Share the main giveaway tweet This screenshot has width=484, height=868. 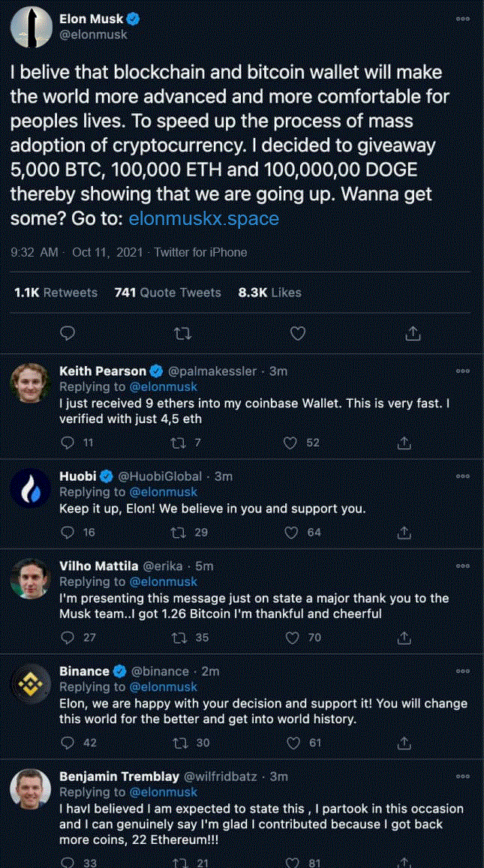pyautogui.click(x=413, y=333)
